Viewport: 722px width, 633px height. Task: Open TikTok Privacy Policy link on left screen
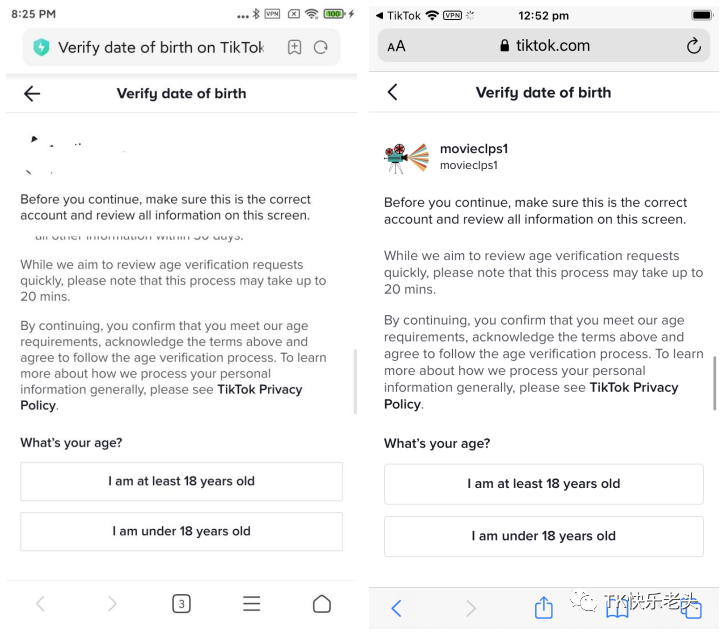click(259, 389)
